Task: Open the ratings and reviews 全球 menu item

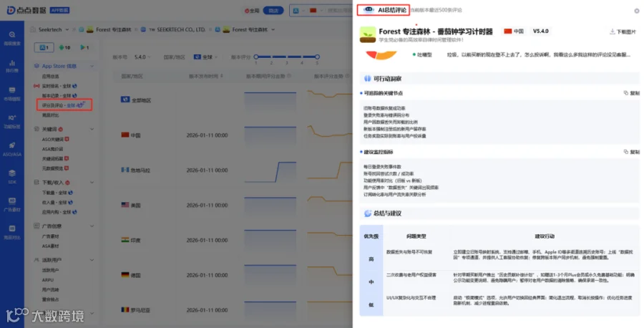Action: pos(64,105)
